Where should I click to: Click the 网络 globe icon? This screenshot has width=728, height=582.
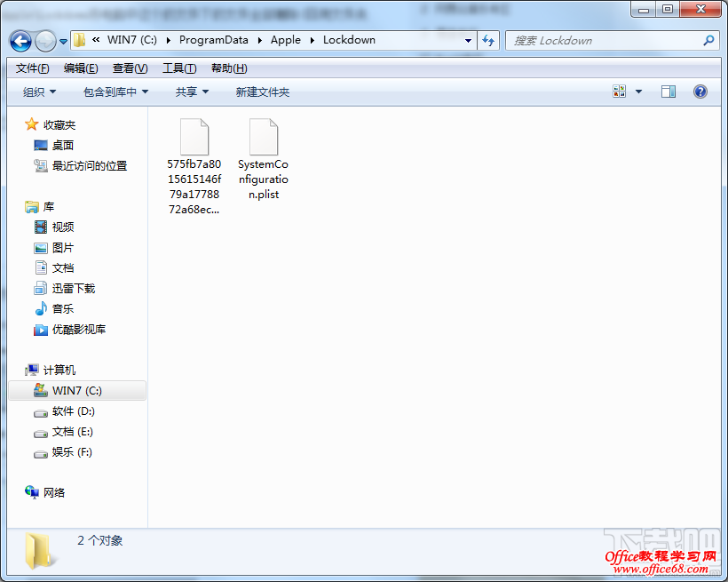32,492
